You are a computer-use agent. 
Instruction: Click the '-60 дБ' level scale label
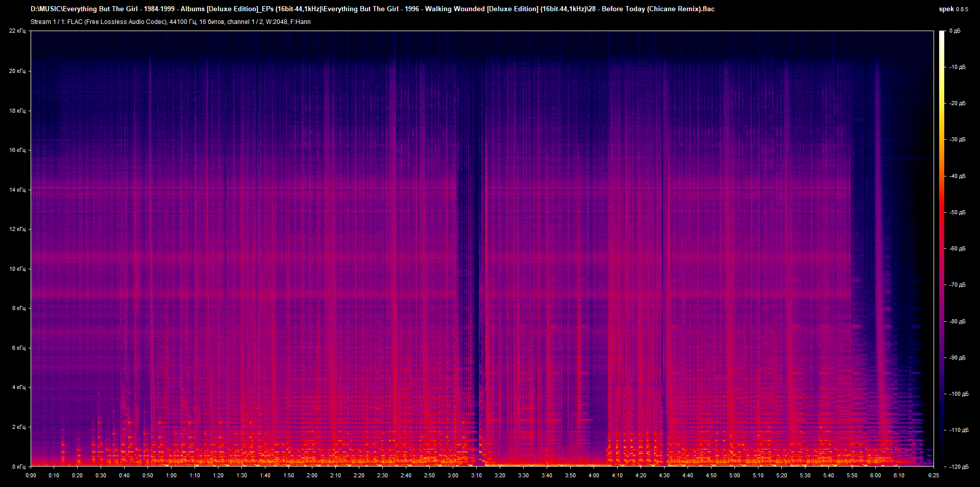(x=958, y=248)
